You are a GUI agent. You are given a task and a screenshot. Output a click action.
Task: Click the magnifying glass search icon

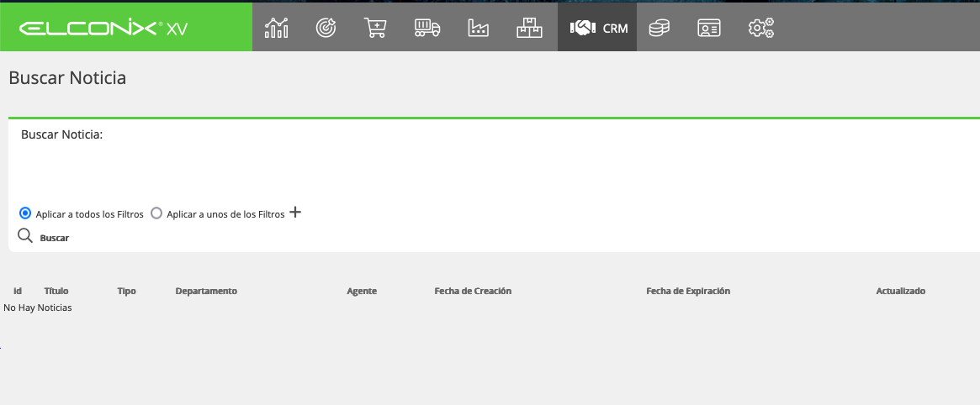point(25,236)
